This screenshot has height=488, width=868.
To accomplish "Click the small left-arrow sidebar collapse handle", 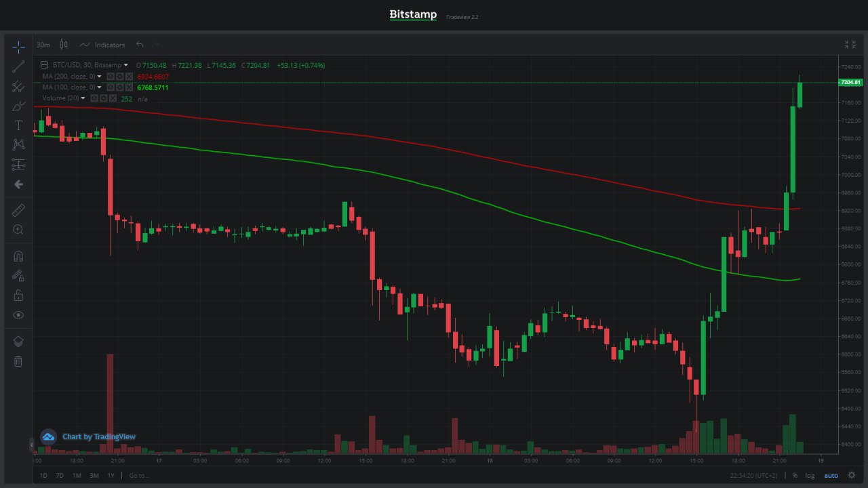I will (x=31, y=445).
